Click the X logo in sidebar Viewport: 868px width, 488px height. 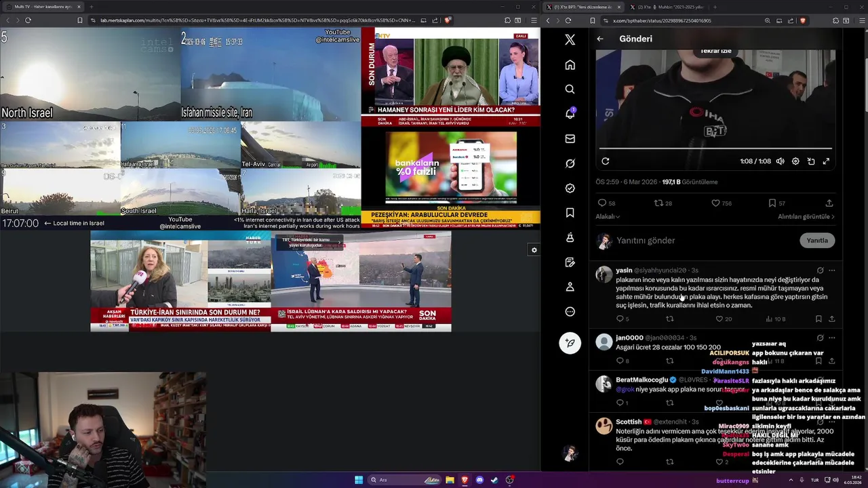(x=570, y=40)
